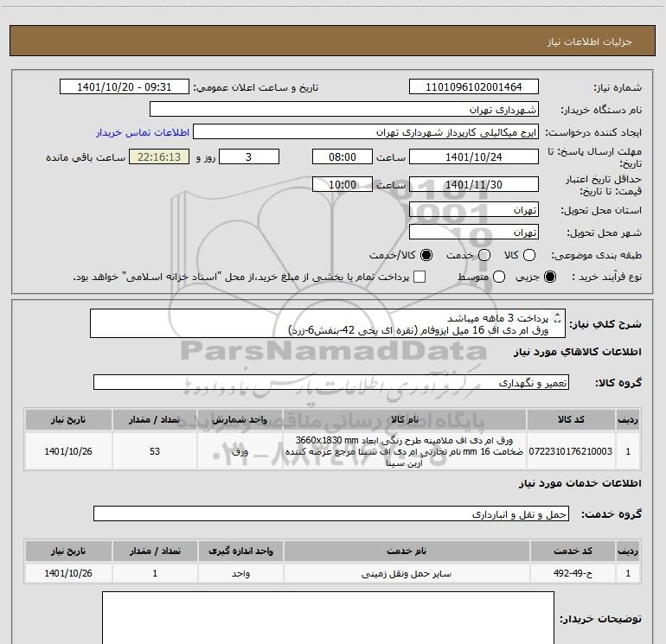Click the services table header کد خدمت
Screen dimensions: 666x644
[x=573, y=551]
